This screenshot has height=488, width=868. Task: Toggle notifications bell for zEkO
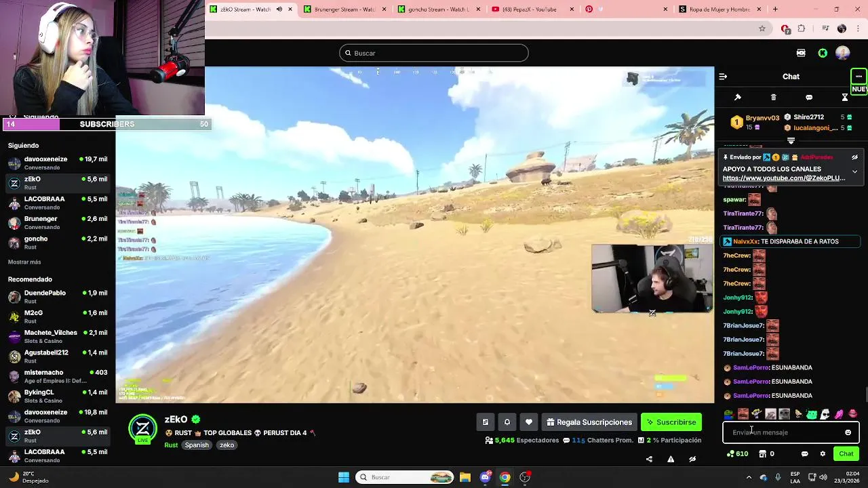pyautogui.click(x=507, y=422)
